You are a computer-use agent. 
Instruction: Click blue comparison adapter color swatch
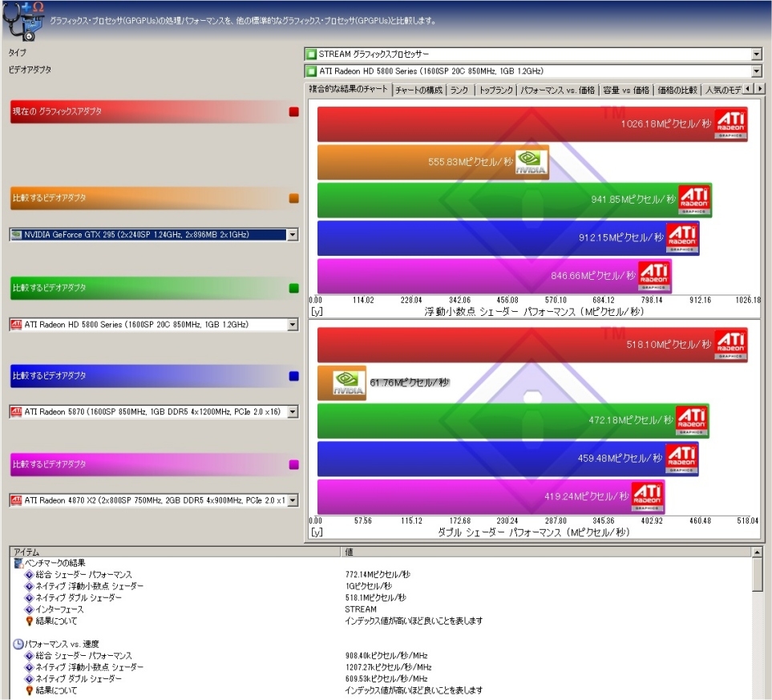294,376
